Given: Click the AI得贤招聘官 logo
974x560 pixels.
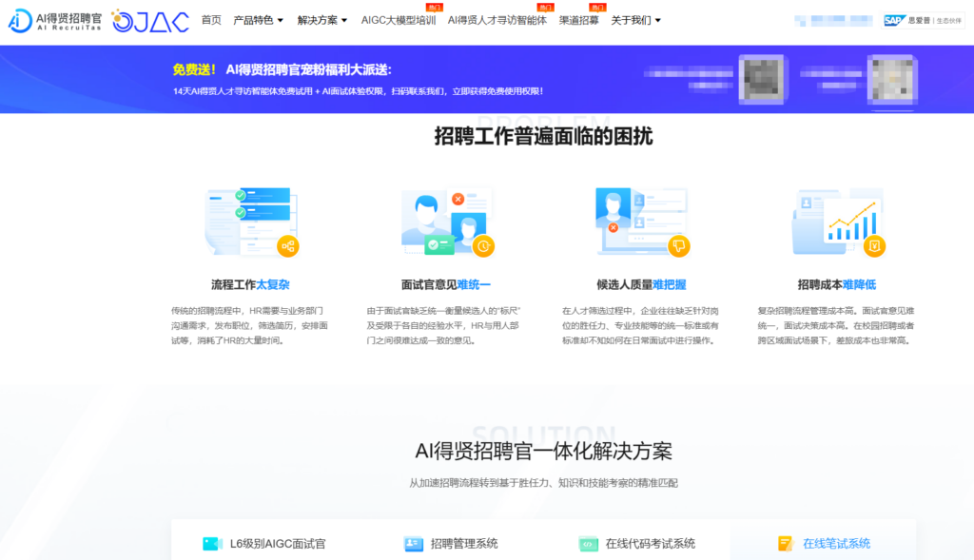Looking at the screenshot, I should pyautogui.click(x=54, y=21).
